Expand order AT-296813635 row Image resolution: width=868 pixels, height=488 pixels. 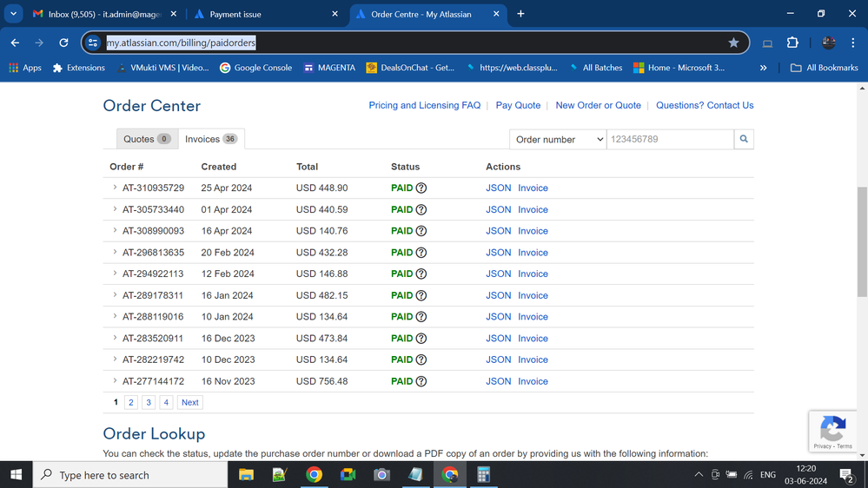pyautogui.click(x=116, y=252)
